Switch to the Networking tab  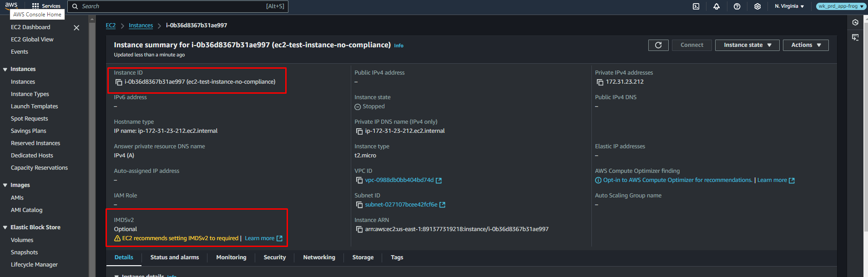(319, 257)
